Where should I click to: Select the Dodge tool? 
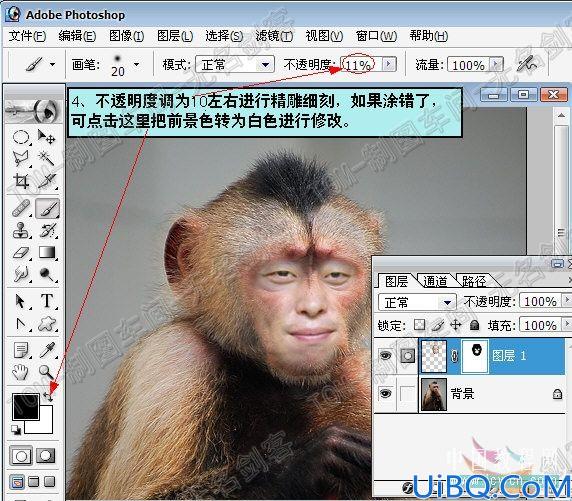[x=47, y=274]
